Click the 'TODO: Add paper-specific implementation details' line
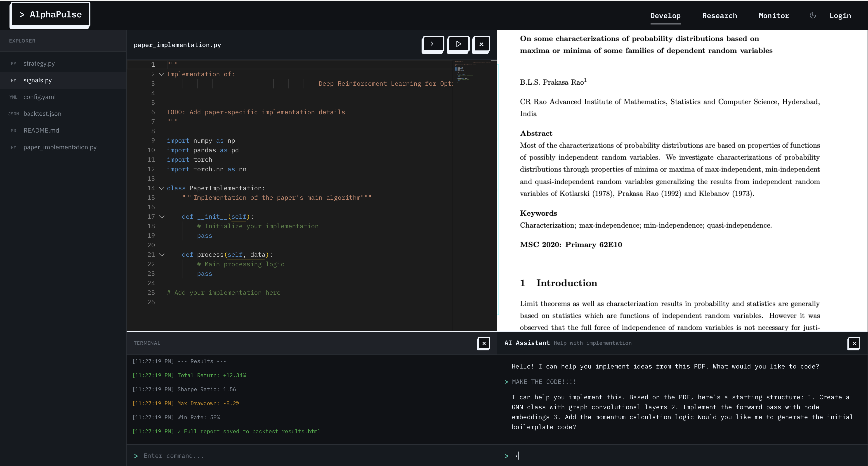 [256, 112]
